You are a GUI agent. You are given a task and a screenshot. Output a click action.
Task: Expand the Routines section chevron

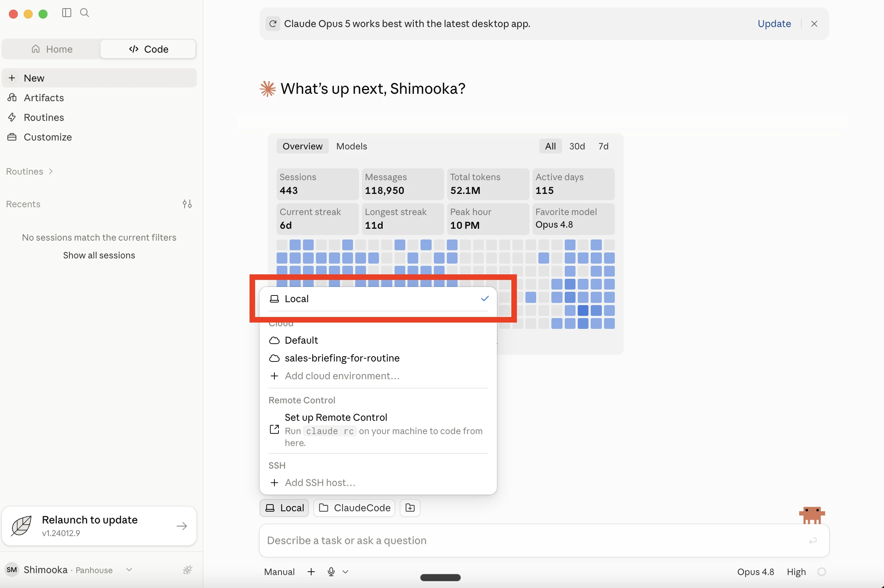pos(51,171)
